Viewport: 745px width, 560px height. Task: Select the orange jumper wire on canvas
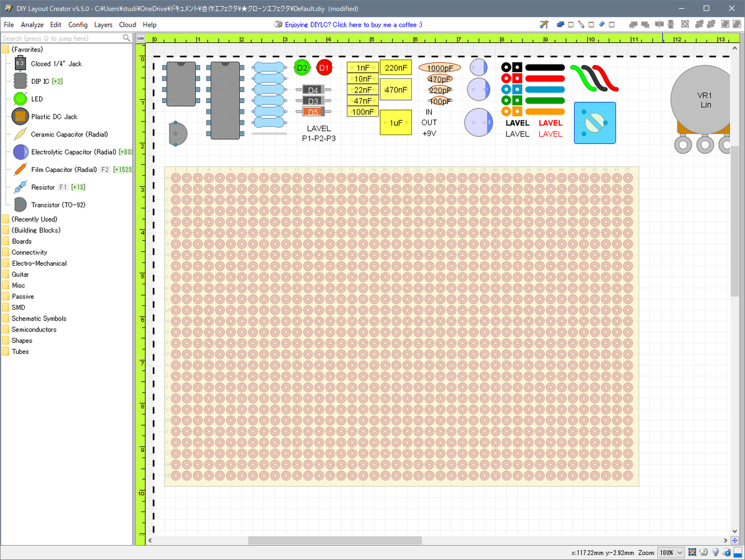(545, 112)
